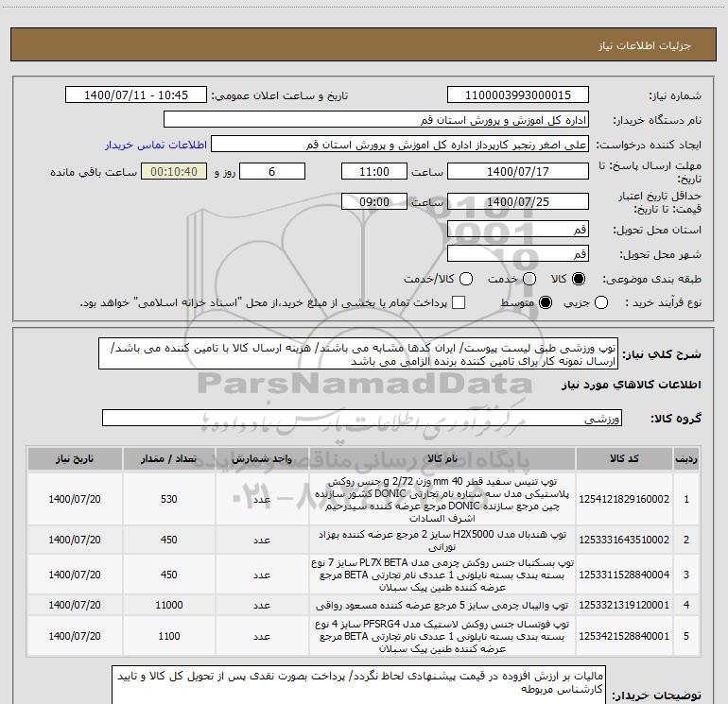Image resolution: width=728 pixels, height=704 pixels.
Task: Click the need number field 1100003993000015
Action: click(518, 95)
